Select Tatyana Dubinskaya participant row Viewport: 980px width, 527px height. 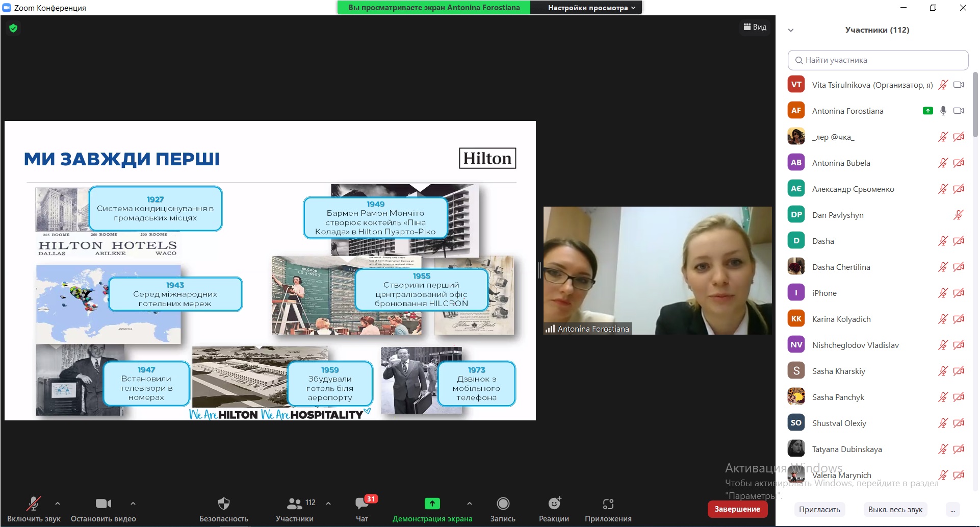coord(877,449)
